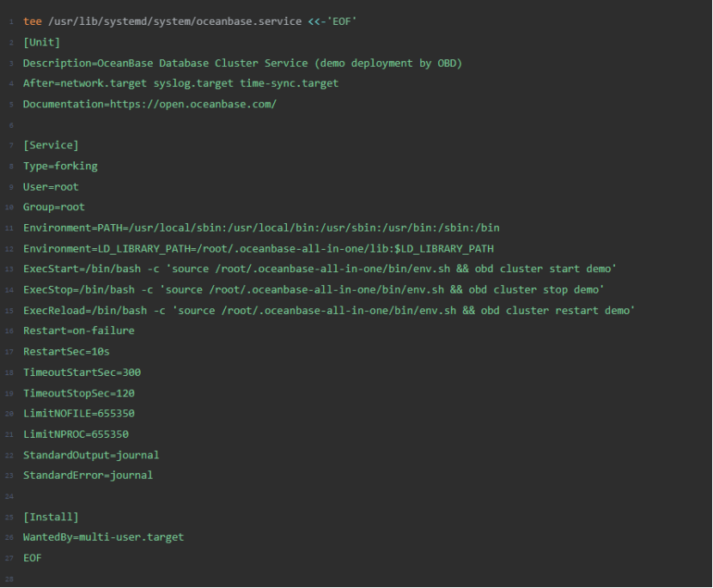Click the ExecReload command line
Image resolution: width=713 pixels, height=588 pixels.
point(328,310)
